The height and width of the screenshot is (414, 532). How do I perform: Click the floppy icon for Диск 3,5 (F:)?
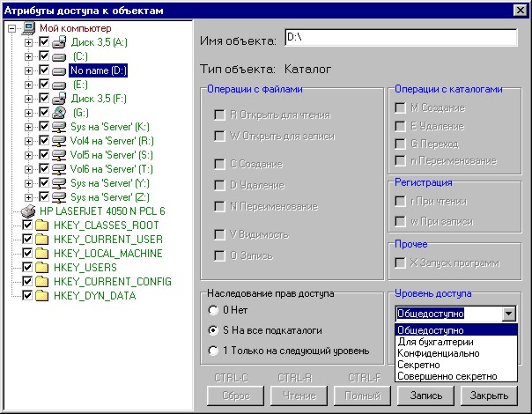pyautogui.click(x=59, y=99)
